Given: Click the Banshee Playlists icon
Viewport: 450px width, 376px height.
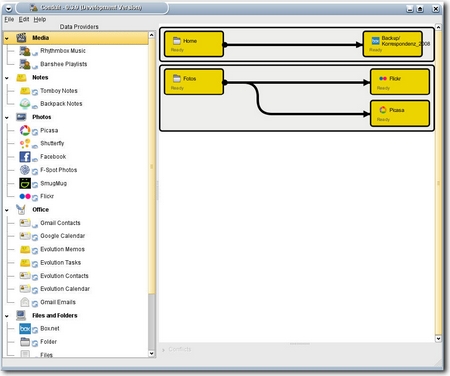Looking at the screenshot, I should point(25,64).
